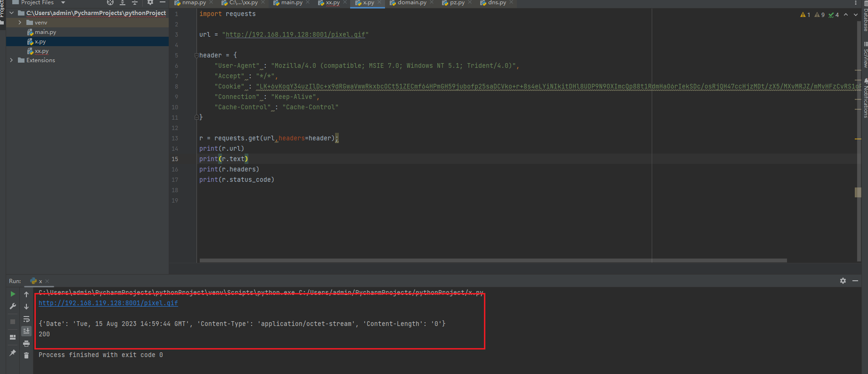The height and width of the screenshot is (374, 868).
Task: Go up the stack trace arrow
Action: [26, 294]
